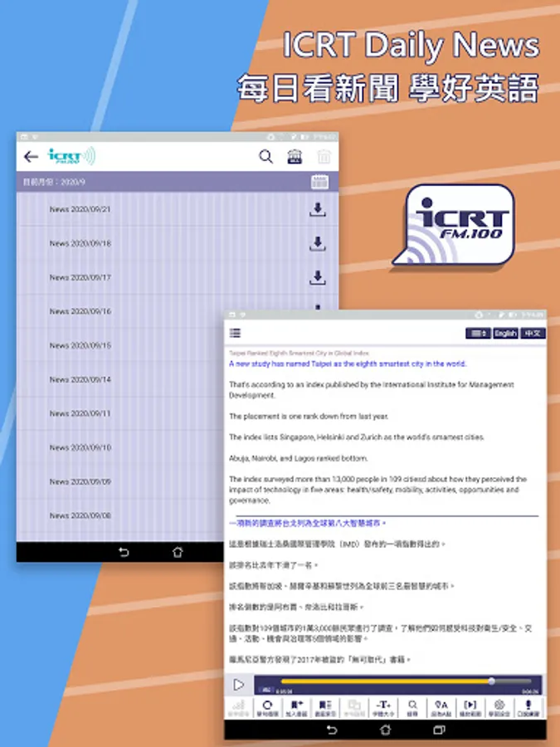Download News 2020/09/21
560x747 pixels.
[x=318, y=209]
